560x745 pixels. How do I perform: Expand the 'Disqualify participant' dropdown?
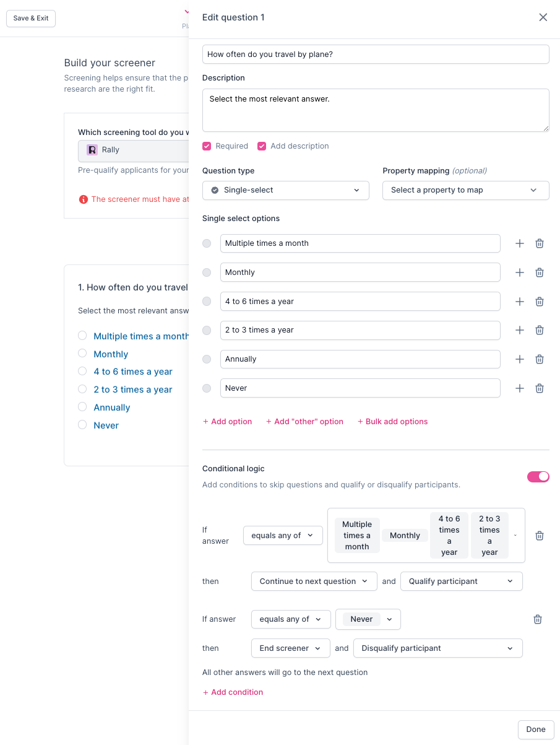(437, 648)
